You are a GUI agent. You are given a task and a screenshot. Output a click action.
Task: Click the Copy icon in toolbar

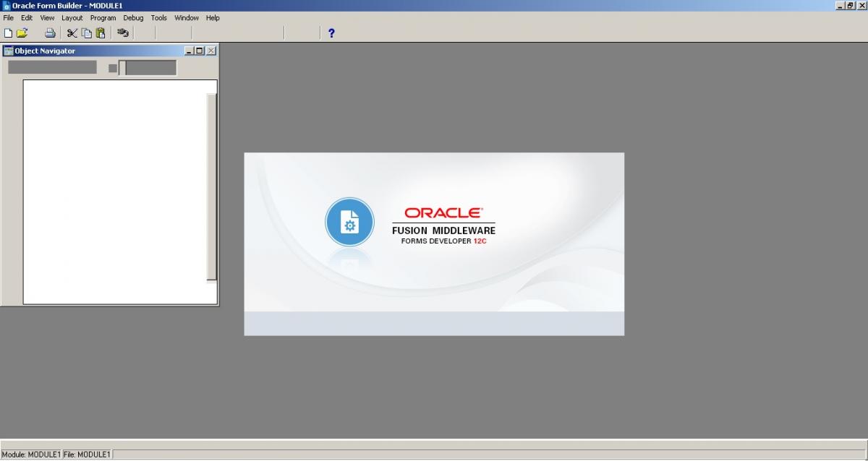pos(86,33)
